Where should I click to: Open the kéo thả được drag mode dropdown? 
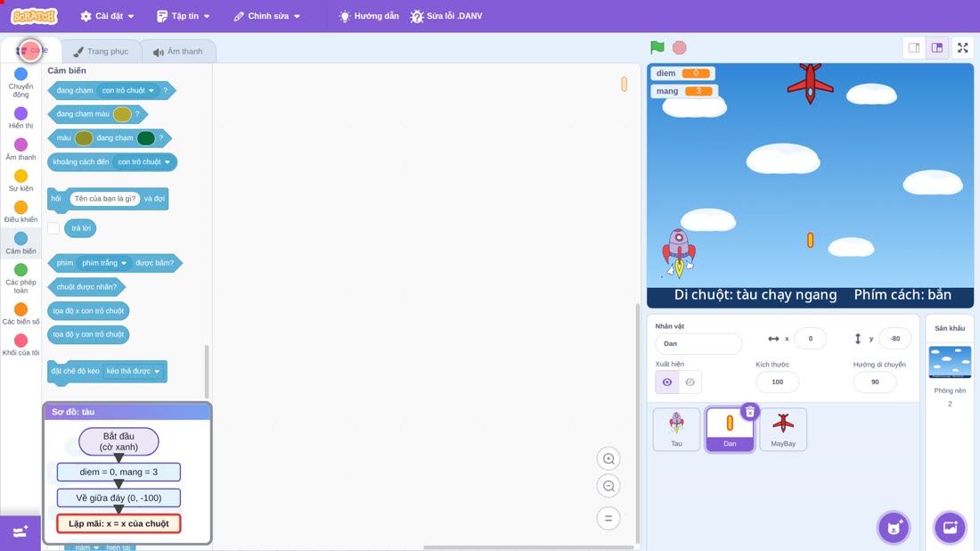(x=133, y=372)
